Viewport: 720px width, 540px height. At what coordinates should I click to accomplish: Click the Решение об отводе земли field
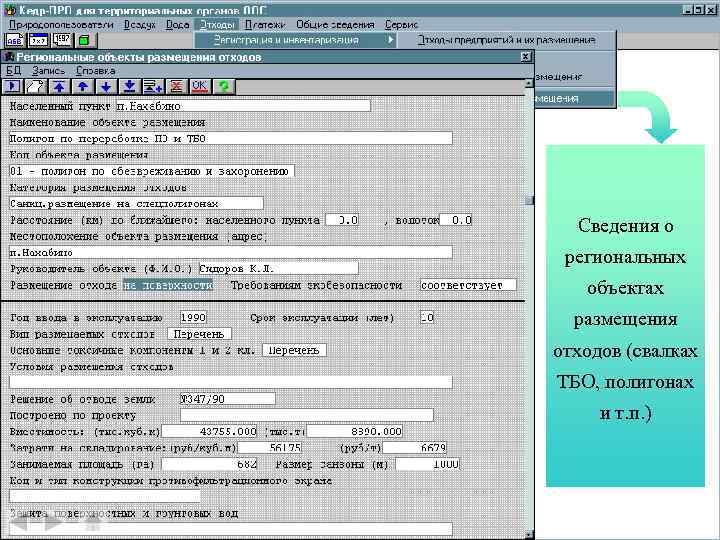228,399
